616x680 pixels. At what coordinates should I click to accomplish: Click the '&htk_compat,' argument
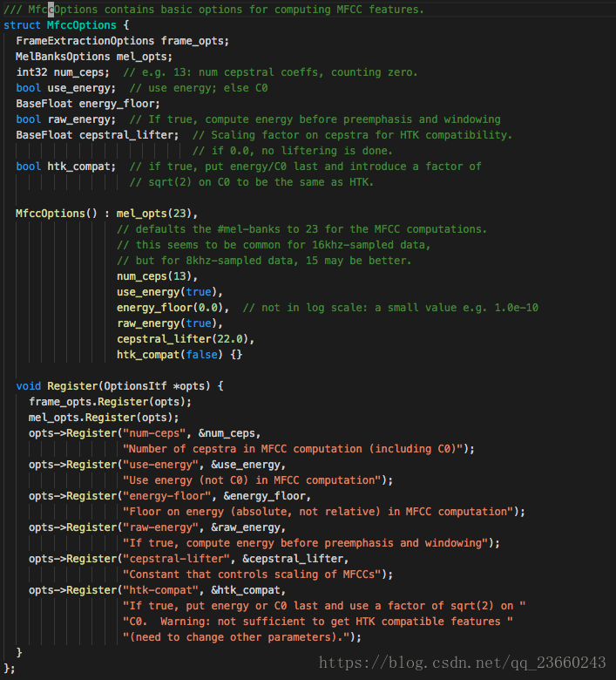coord(248,590)
